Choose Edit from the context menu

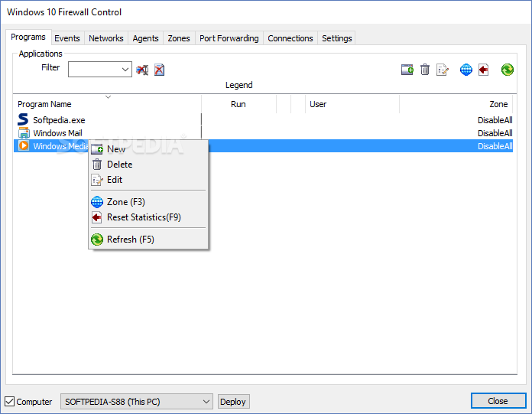(x=148, y=180)
